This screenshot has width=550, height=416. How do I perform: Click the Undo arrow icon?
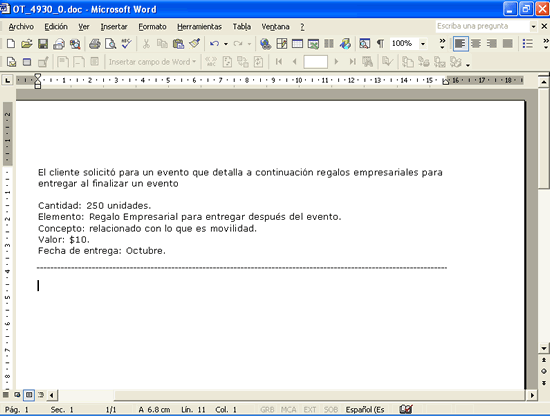(x=215, y=44)
